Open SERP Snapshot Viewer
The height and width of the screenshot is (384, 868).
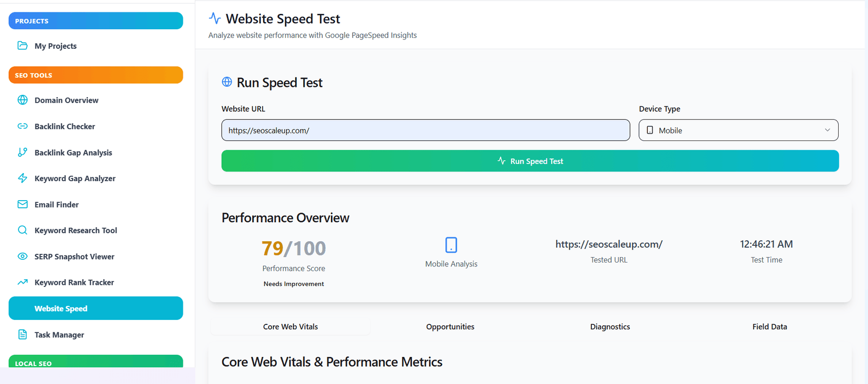95,257
